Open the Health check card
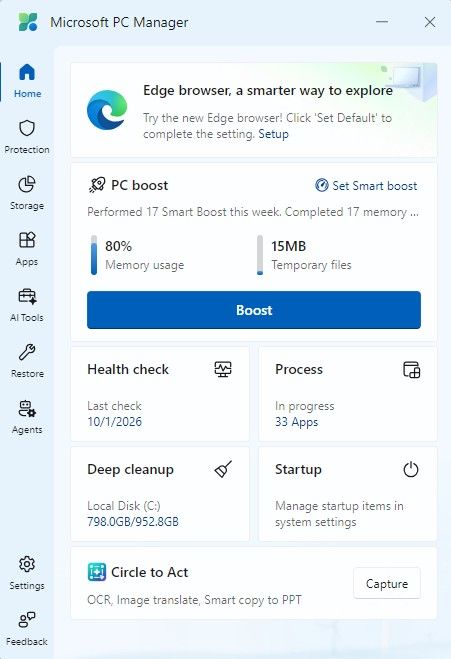The width and height of the screenshot is (451, 659). pos(160,394)
